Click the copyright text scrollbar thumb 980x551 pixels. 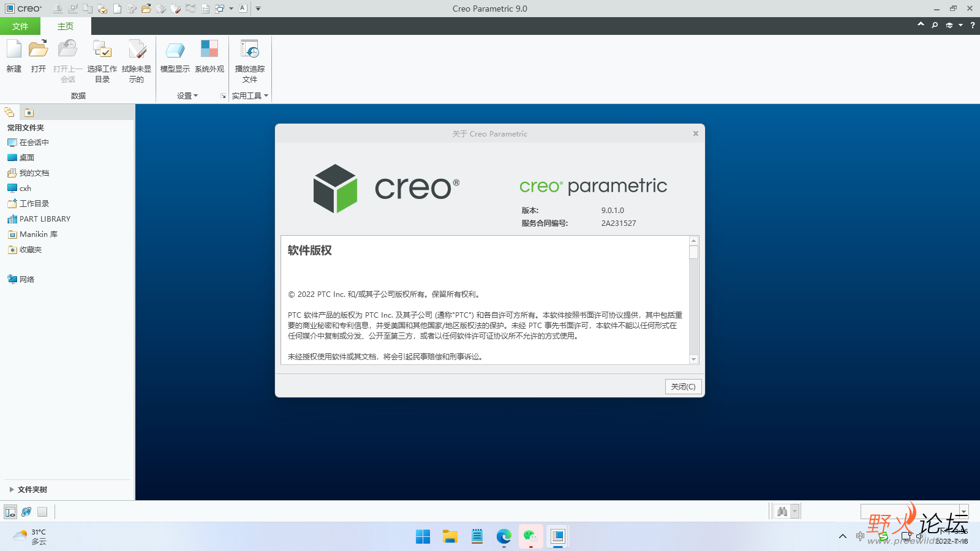693,252
